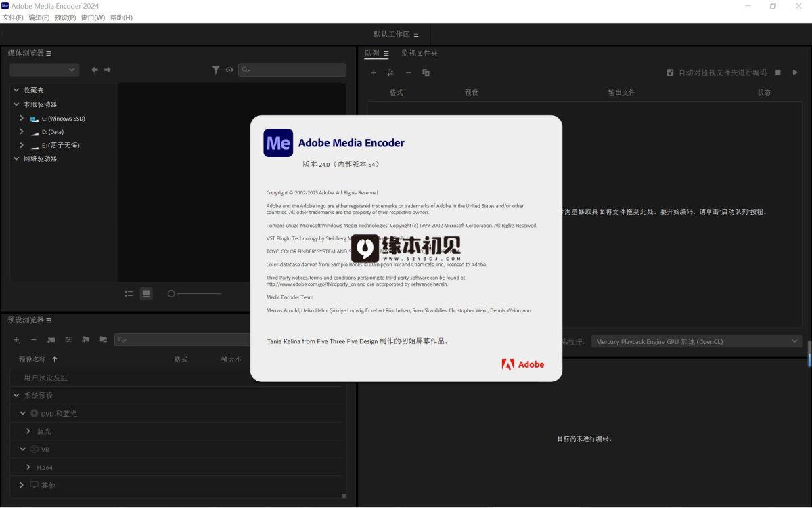Expand the E: (落子无悔) drive
This screenshot has height=508, width=812.
(x=22, y=145)
